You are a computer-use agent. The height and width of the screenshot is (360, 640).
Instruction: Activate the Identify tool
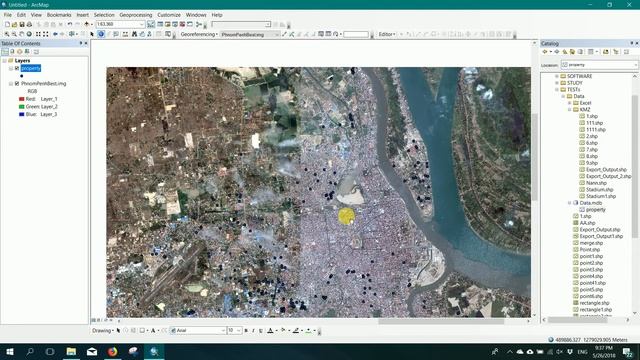click(101, 34)
